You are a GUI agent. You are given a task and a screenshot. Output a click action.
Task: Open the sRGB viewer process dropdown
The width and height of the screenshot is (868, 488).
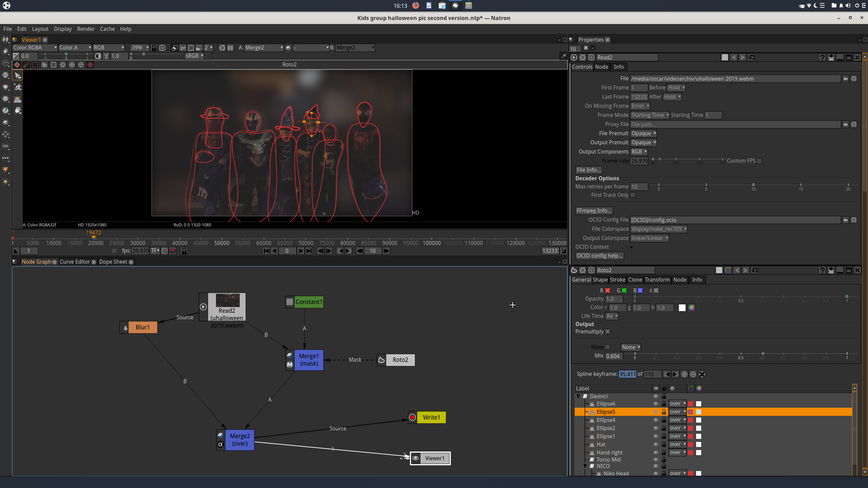point(194,56)
